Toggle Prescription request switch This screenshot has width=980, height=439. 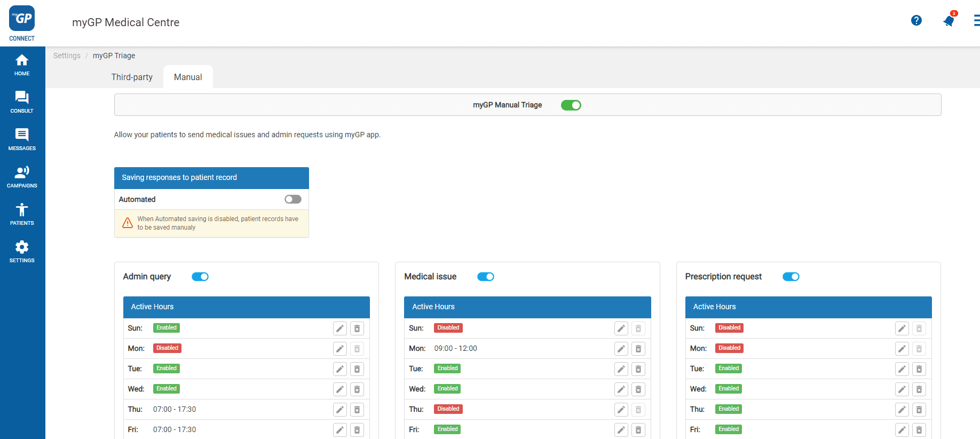pos(791,277)
